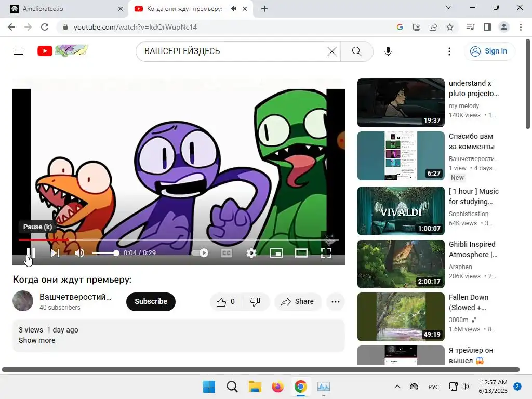Click the Google icon in address bar

(400, 27)
